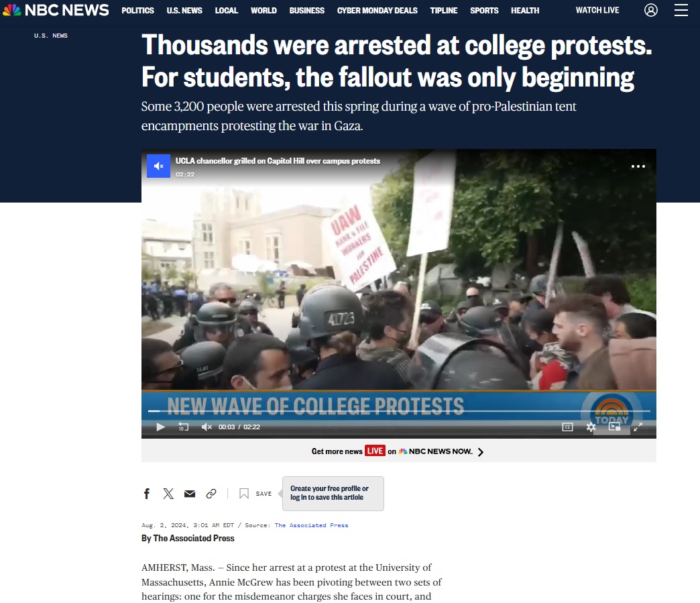
Task: Open The Associated Press source link
Action: point(311,525)
